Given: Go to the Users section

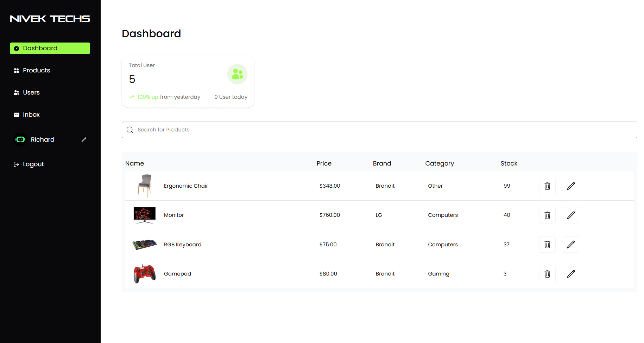Looking at the screenshot, I should tap(31, 92).
